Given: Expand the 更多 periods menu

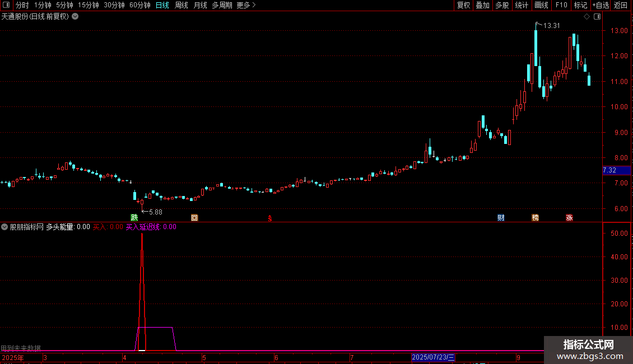Looking at the screenshot, I should tap(246, 5).
